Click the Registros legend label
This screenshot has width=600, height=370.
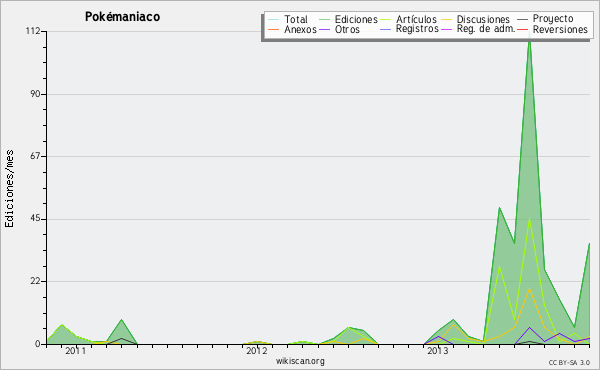[x=417, y=29]
